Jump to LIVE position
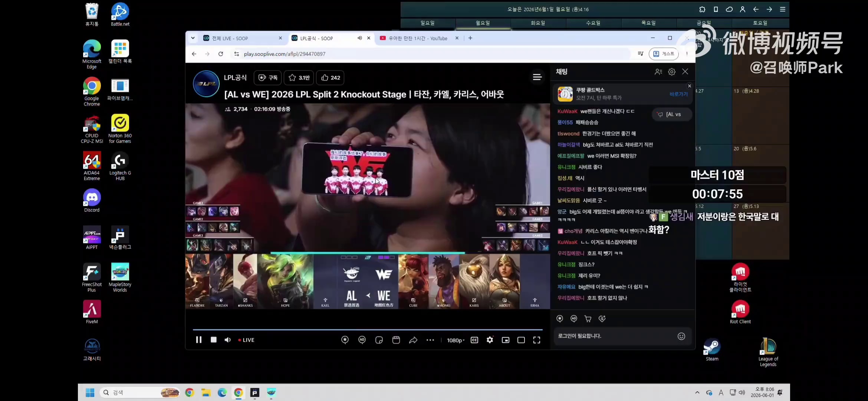 pyautogui.click(x=246, y=340)
